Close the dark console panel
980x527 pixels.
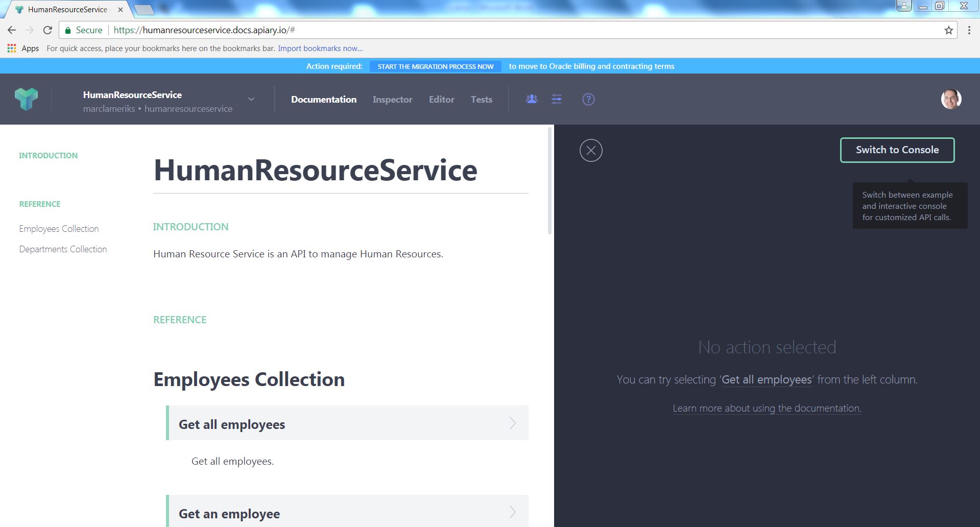tap(591, 151)
